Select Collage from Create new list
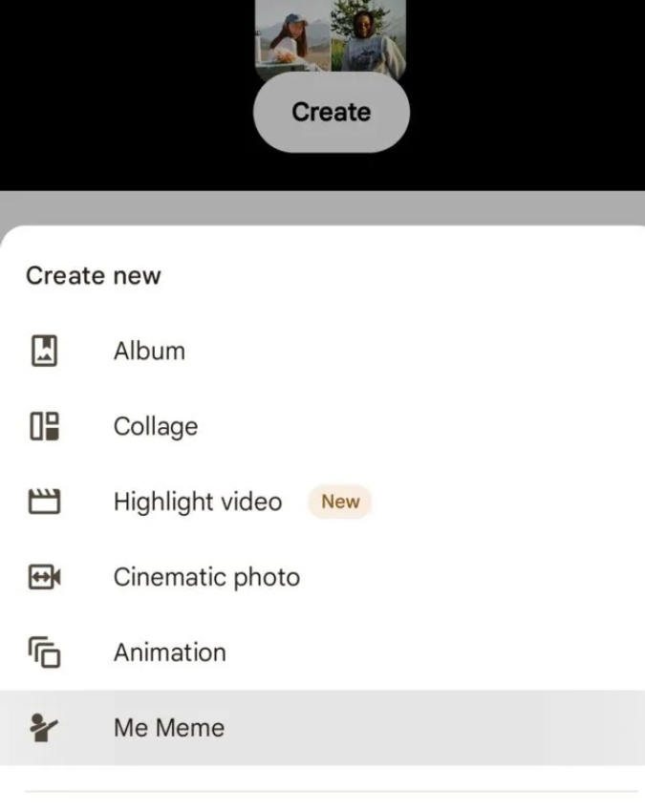Viewport: 645px width, 812px height. click(x=156, y=426)
